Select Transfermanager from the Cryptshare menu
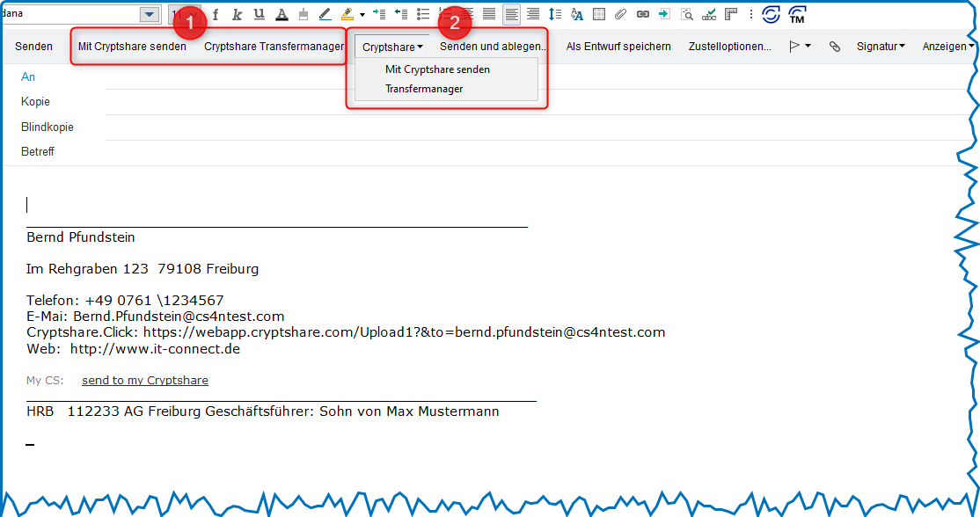Image resolution: width=980 pixels, height=517 pixels. 424,89
